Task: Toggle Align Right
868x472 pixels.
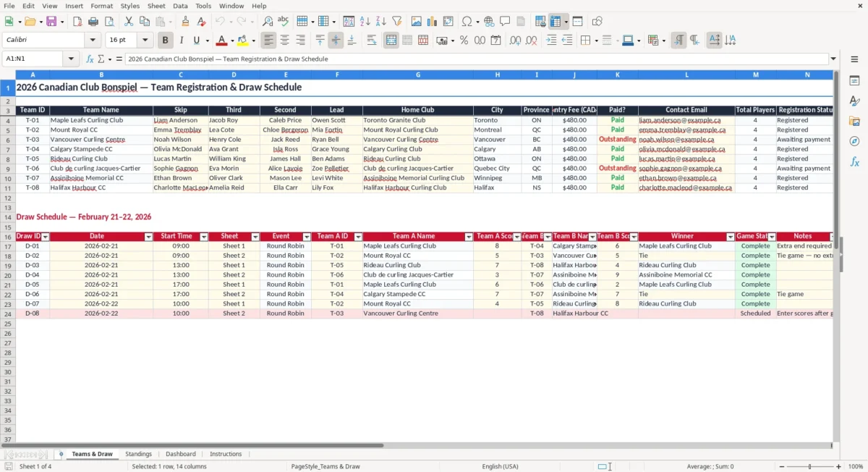Action: [x=301, y=41]
